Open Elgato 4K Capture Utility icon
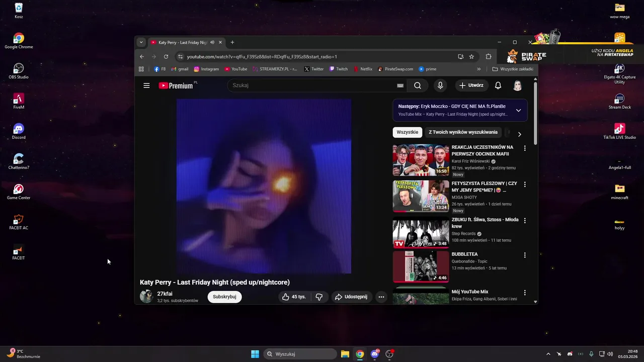The height and width of the screenshot is (362, 644). (619, 73)
